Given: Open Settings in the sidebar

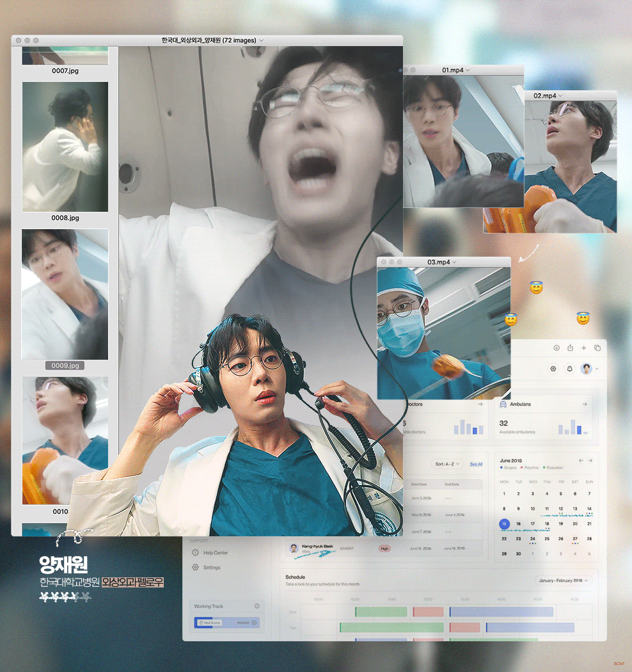Looking at the screenshot, I should 211,568.
